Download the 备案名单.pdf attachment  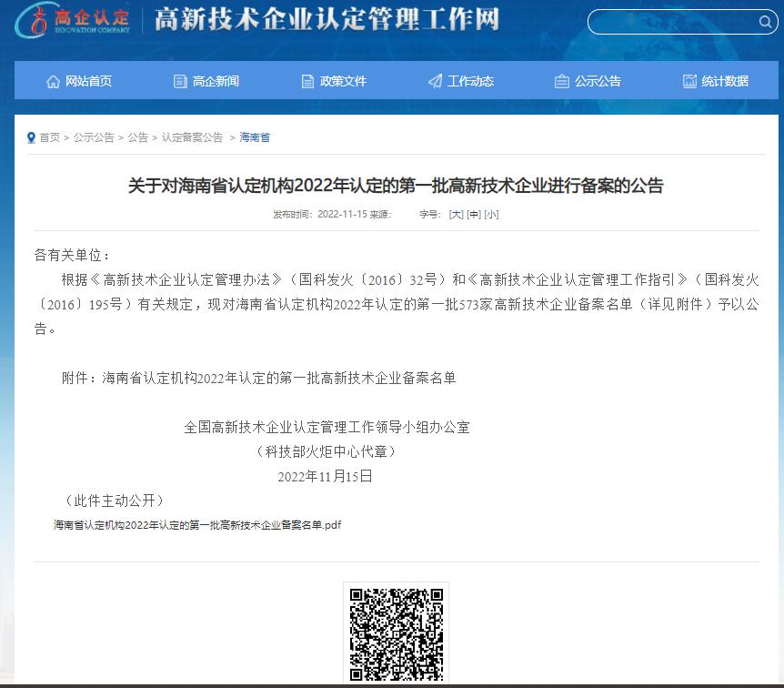(196, 525)
